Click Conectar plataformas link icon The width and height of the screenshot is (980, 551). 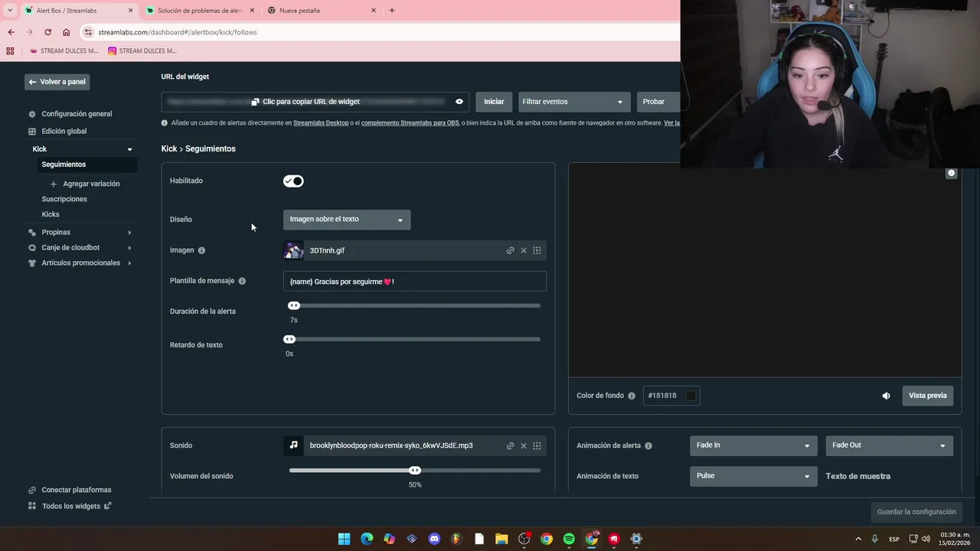pos(32,490)
